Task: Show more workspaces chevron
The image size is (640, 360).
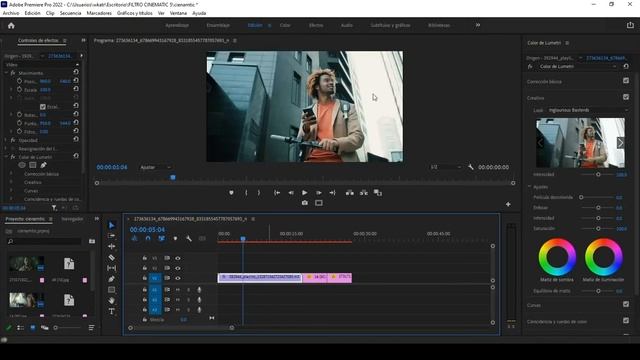Action: pos(478,25)
